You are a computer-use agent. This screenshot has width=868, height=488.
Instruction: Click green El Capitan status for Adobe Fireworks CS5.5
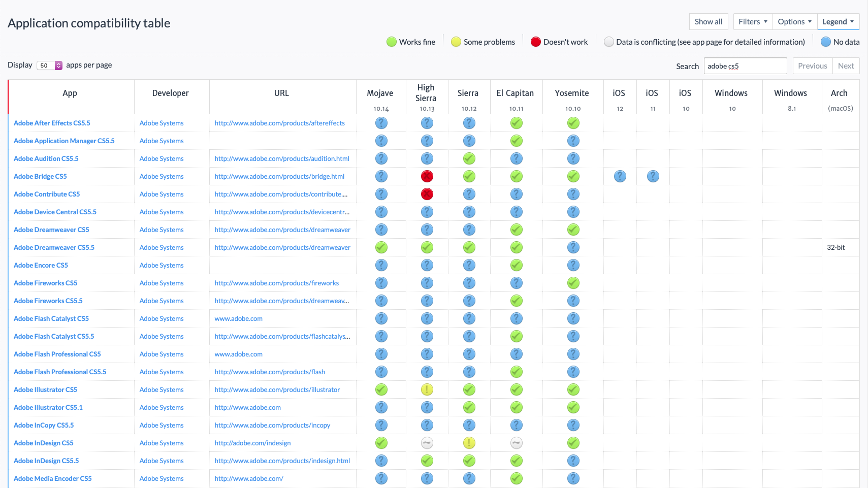click(517, 301)
